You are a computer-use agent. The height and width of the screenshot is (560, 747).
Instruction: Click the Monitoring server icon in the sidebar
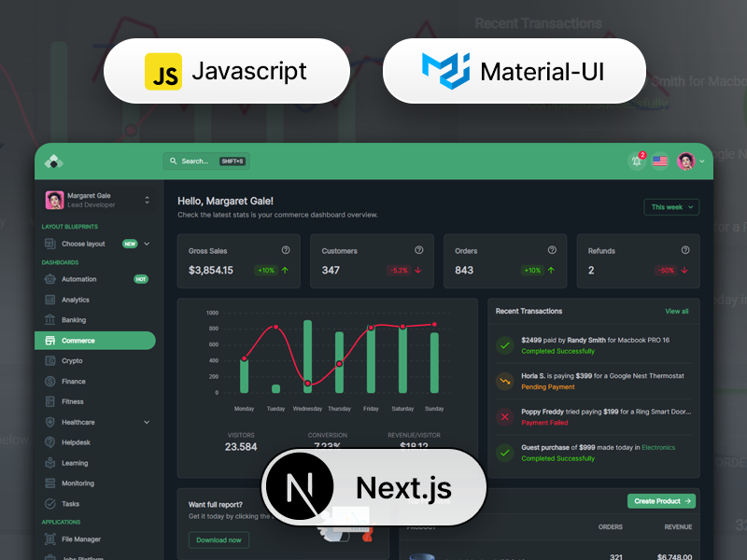pos(50,483)
